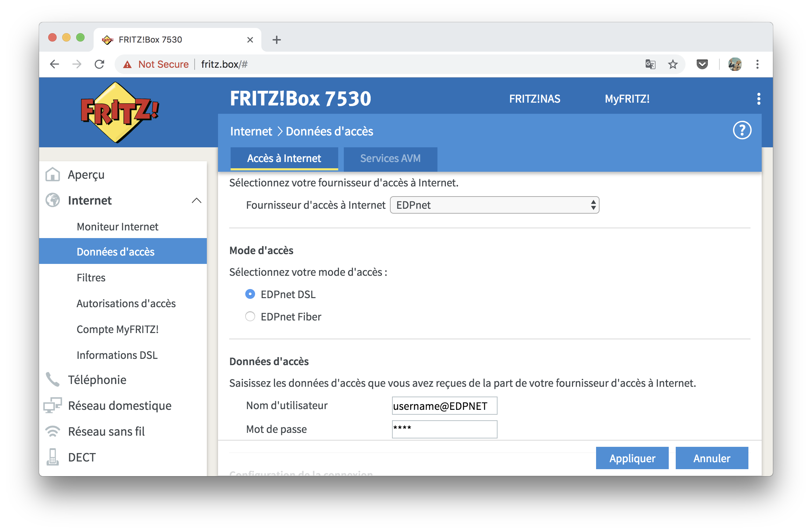Click the Nom d'utilisateur input field
The height and width of the screenshot is (532, 812).
[x=444, y=406]
